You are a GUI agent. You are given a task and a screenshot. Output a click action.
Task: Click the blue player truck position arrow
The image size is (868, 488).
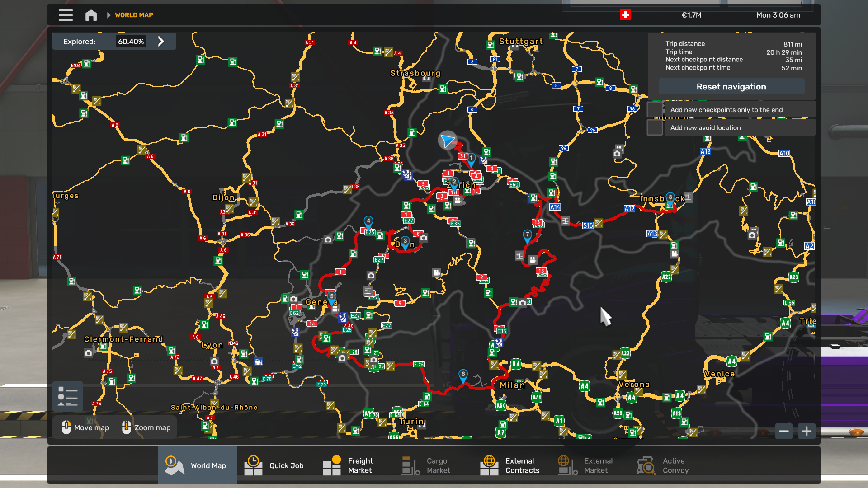point(448,141)
